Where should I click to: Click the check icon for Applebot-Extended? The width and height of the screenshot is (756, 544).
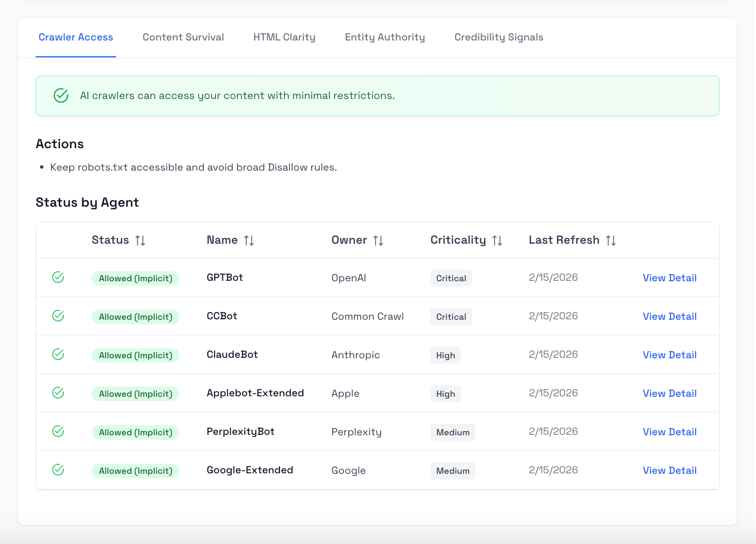[58, 393]
